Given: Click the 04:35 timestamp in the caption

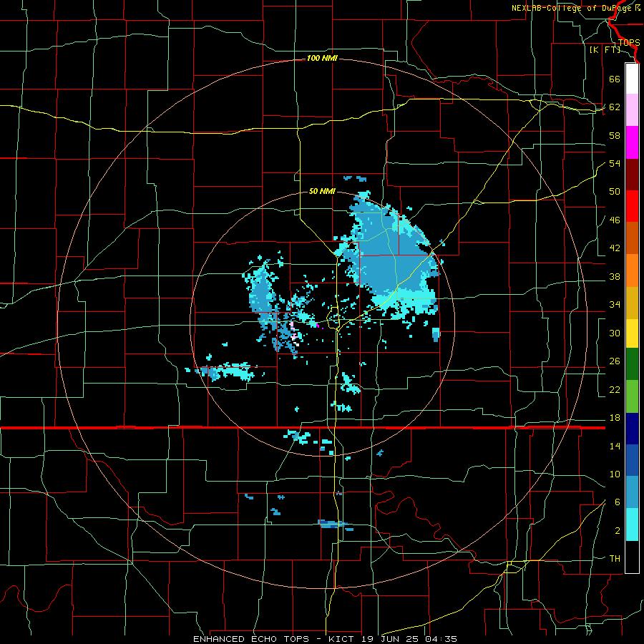Looking at the screenshot, I should 441,639.
